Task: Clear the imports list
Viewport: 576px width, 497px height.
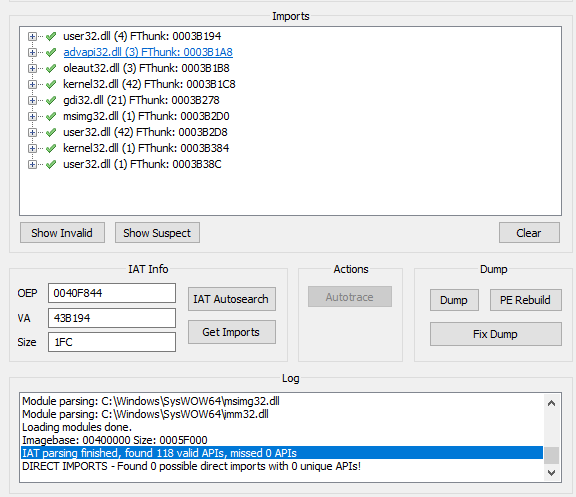Action: [x=529, y=233]
